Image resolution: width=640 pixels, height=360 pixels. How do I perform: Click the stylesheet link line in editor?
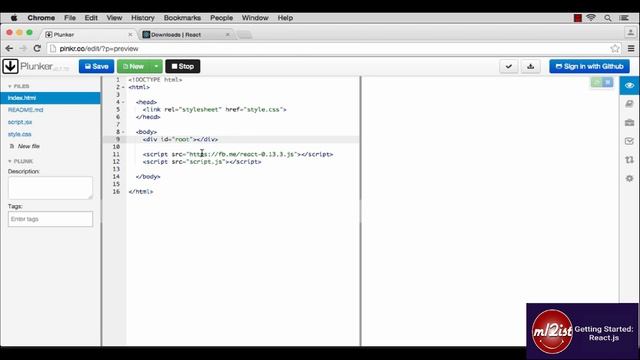coord(215,109)
